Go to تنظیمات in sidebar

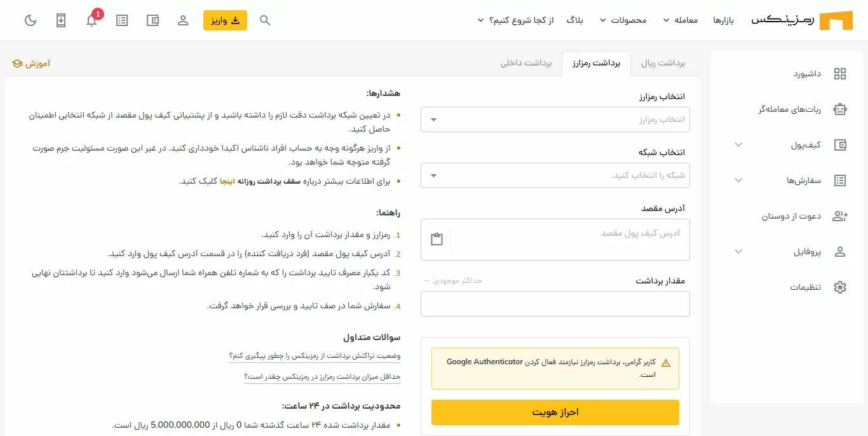[806, 287]
